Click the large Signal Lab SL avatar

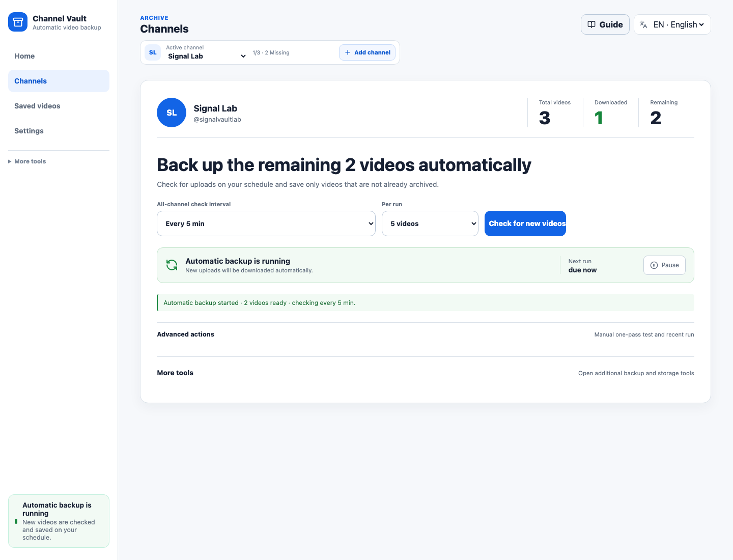pos(172,113)
